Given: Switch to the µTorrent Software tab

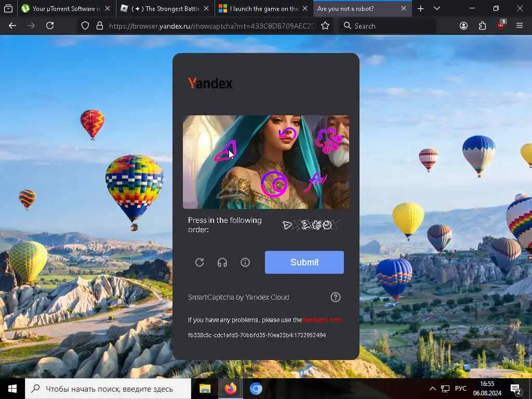Looking at the screenshot, I should click(x=66, y=8).
